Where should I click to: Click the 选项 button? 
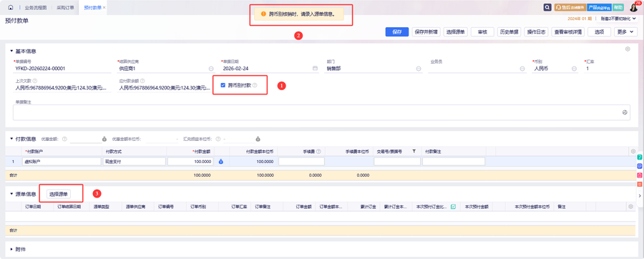[599, 32]
